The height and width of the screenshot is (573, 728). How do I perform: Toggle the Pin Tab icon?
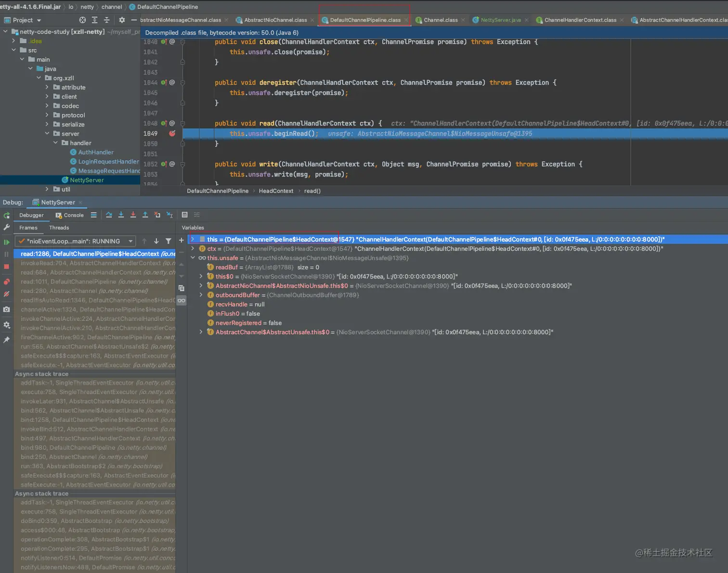(7, 340)
